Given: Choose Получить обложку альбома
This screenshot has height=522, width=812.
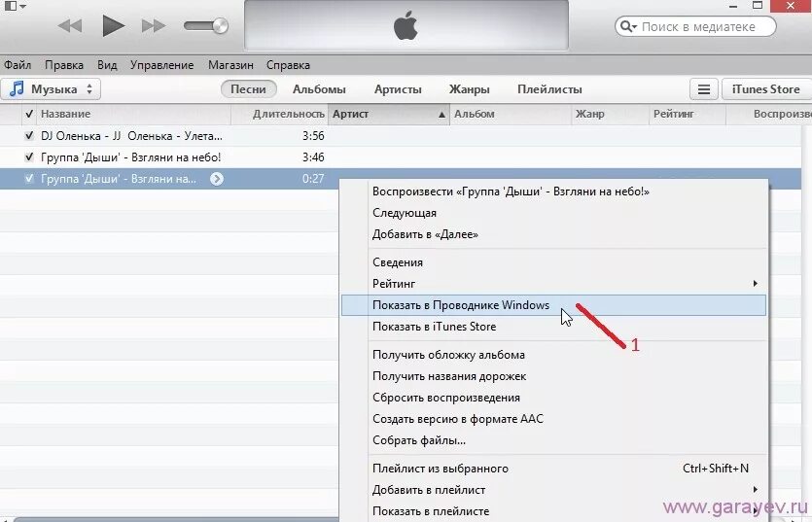Looking at the screenshot, I should (553, 355).
